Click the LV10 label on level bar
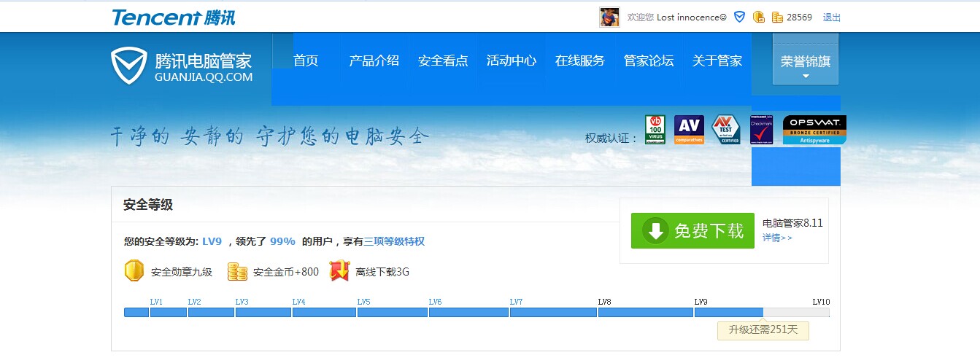The width and height of the screenshot is (980, 363). click(821, 302)
